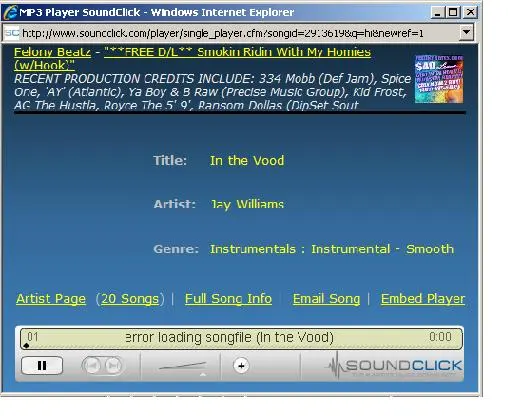The image size is (508, 417).
Task: Click the SoundClick favicon in address bar
Action: pos(12,33)
